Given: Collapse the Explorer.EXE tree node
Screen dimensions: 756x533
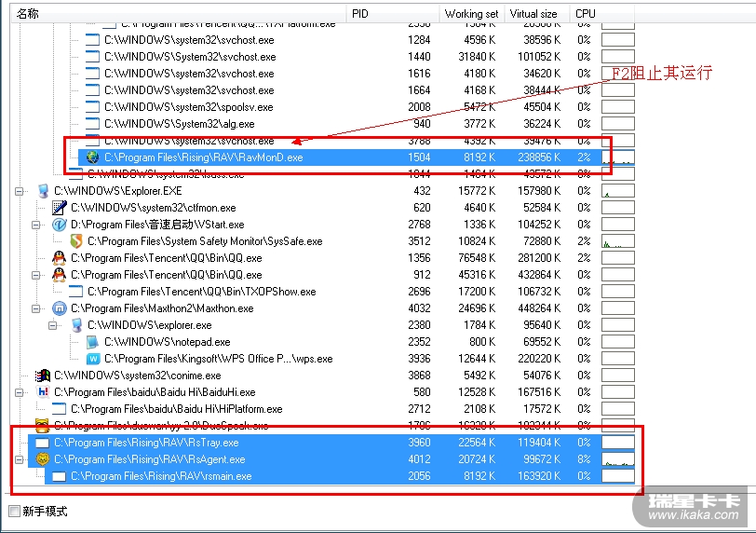Looking at the screenshot, I should [20, 192].
